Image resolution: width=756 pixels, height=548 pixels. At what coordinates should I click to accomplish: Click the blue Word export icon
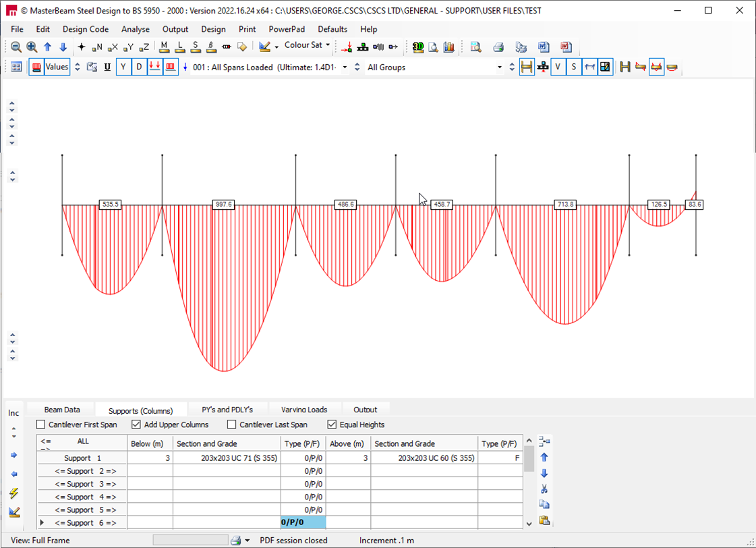[x=544, y=47]
